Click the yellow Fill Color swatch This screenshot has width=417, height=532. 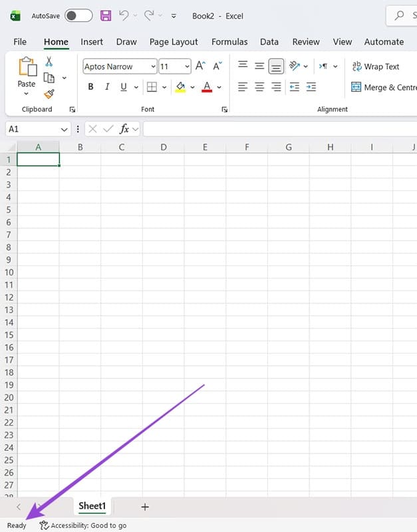point(180,87)
